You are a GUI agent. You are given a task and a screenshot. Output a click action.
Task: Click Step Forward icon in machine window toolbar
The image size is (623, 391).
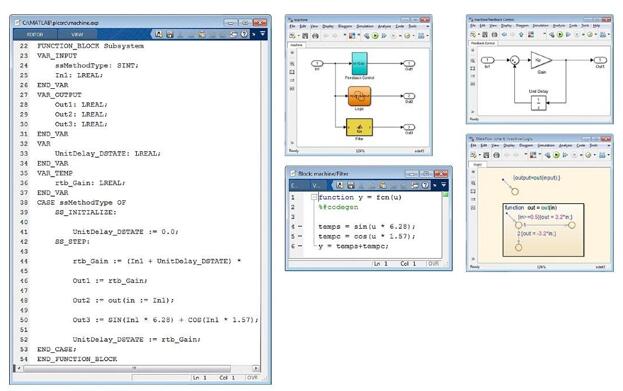click(384, 36)
